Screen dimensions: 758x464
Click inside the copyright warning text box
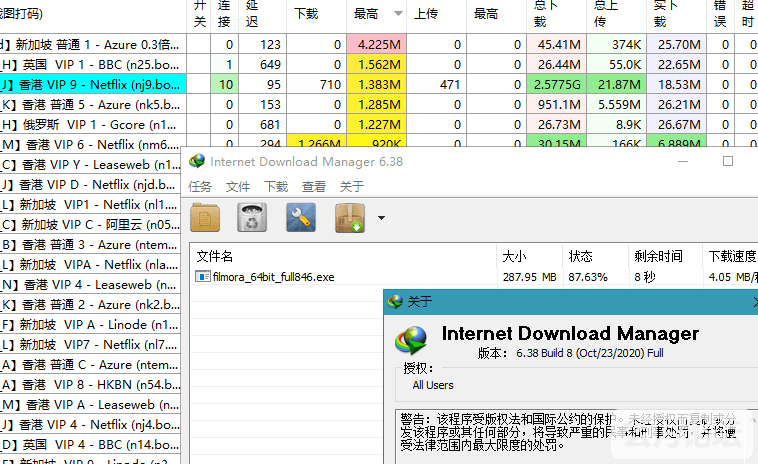(575, 437)
